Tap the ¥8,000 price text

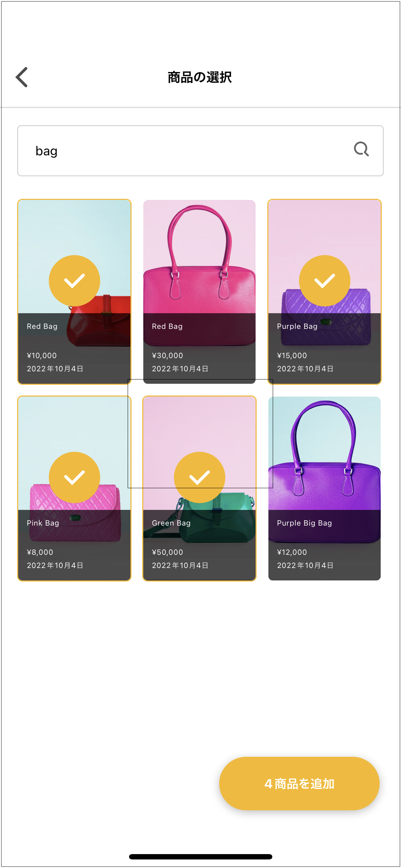tap(40, 552)
